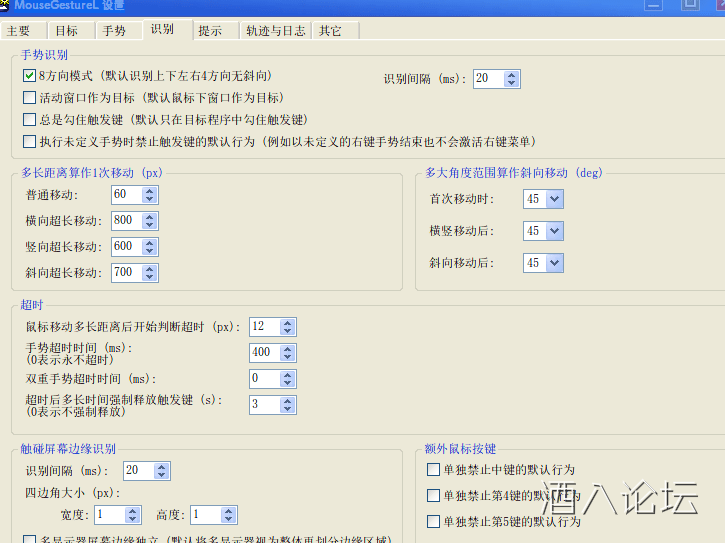Click the 斜向超长移动 input field

pos(126,272)
